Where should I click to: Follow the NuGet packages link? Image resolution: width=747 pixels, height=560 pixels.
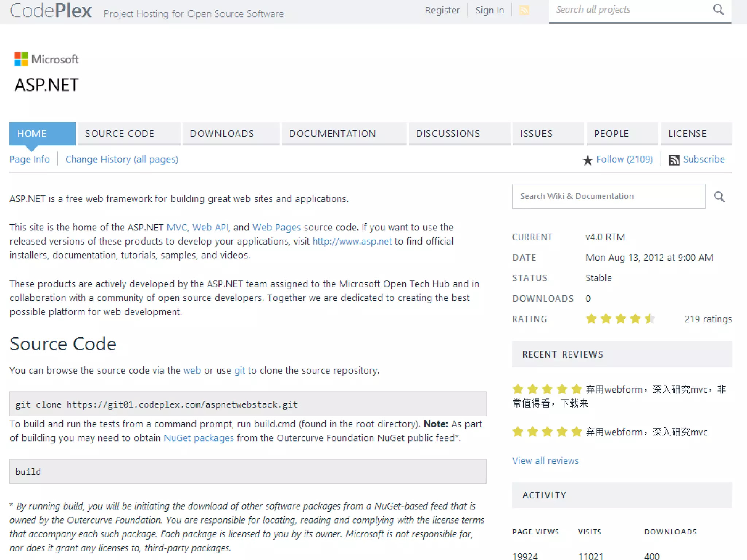198,438
